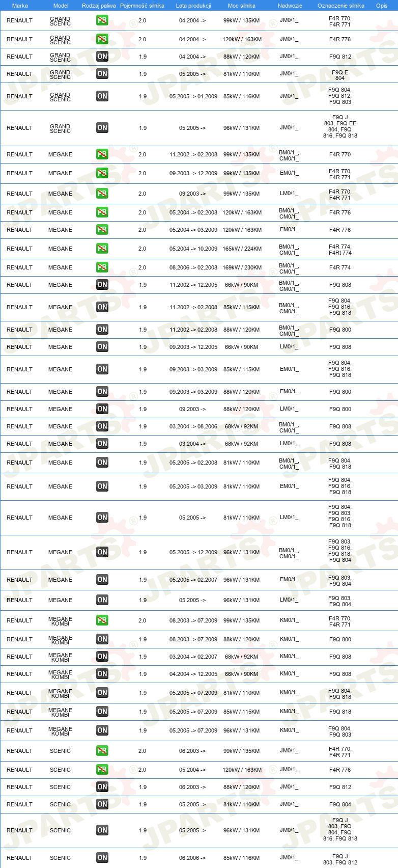398x868 pixels.
Task: Click the F9Q 812 engine code in the Grand Scenic 88kW row
Action: point(340,57)
